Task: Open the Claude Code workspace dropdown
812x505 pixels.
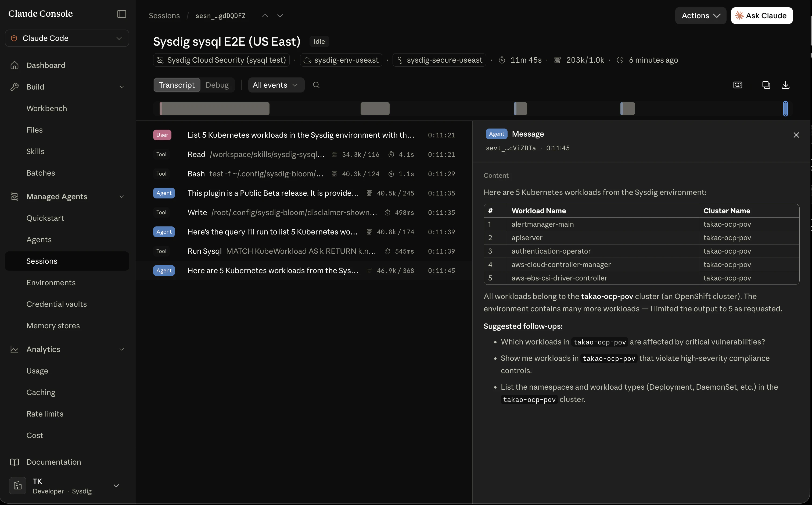Action: [67, 38]
